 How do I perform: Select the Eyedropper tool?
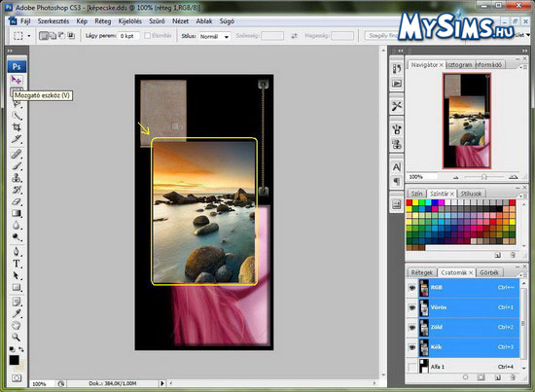click(x=17, y=313)
